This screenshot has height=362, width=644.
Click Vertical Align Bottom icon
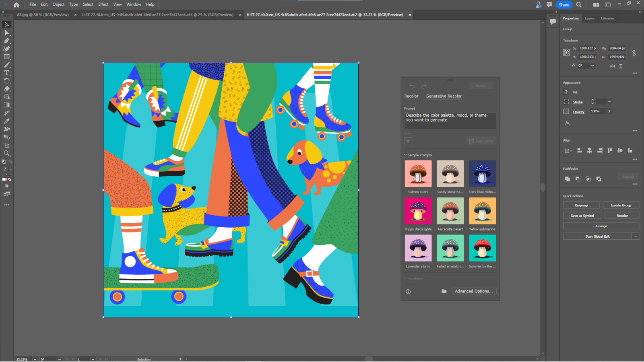tap(630, 150)
